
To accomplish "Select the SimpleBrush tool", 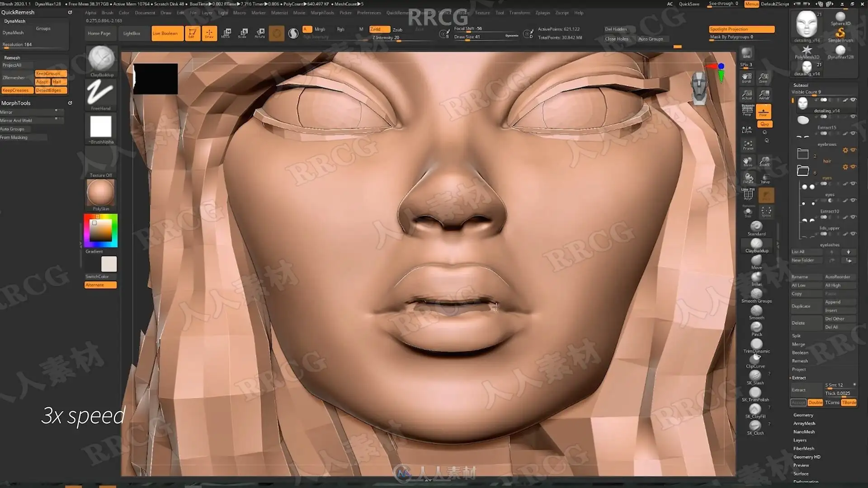I will pyautogui.click(x=840, y=34).
